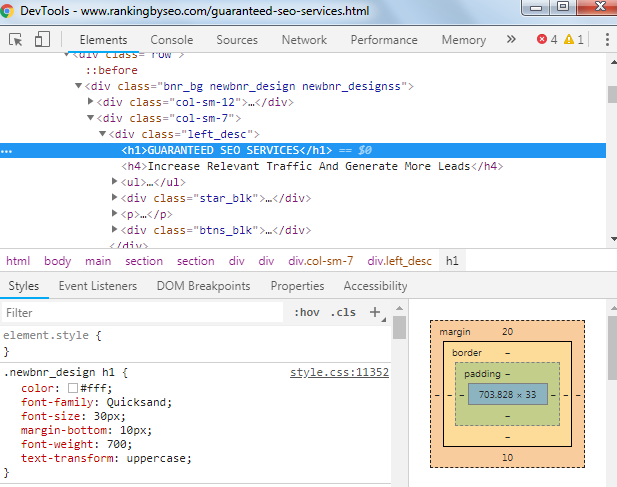617x487 pixels.
Task: Select the h1 GUARANTEED SEO SERVICES row
Action: coord(303,150)
